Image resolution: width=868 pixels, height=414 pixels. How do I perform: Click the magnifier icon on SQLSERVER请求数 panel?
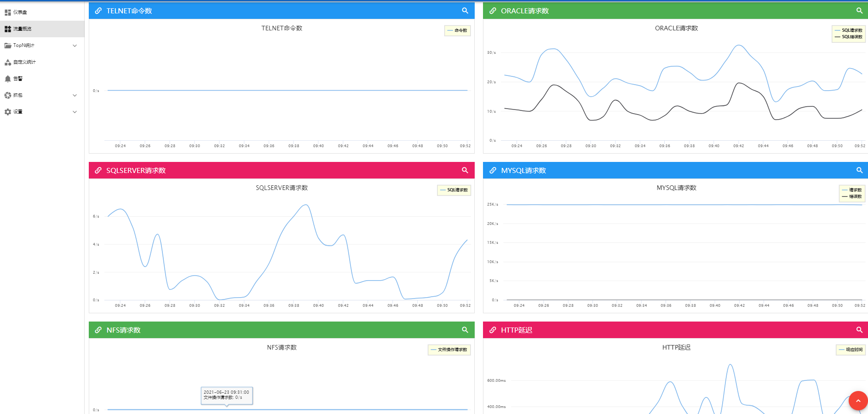(x=465, y=170)
